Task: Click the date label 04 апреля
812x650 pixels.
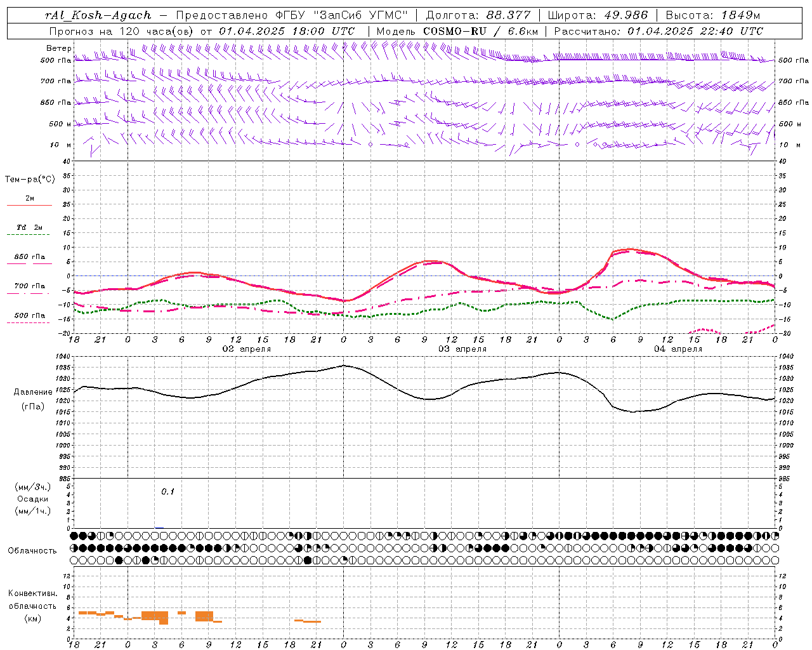Action: coord(678,349)
